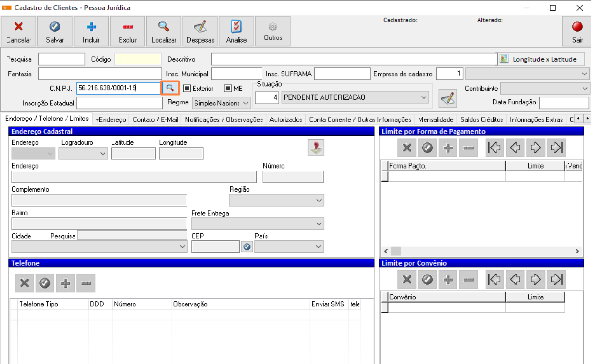This screenshot has height=364, width=591.
Task: Click the C.N.P.J. input field
Action: tap(119, 88)
